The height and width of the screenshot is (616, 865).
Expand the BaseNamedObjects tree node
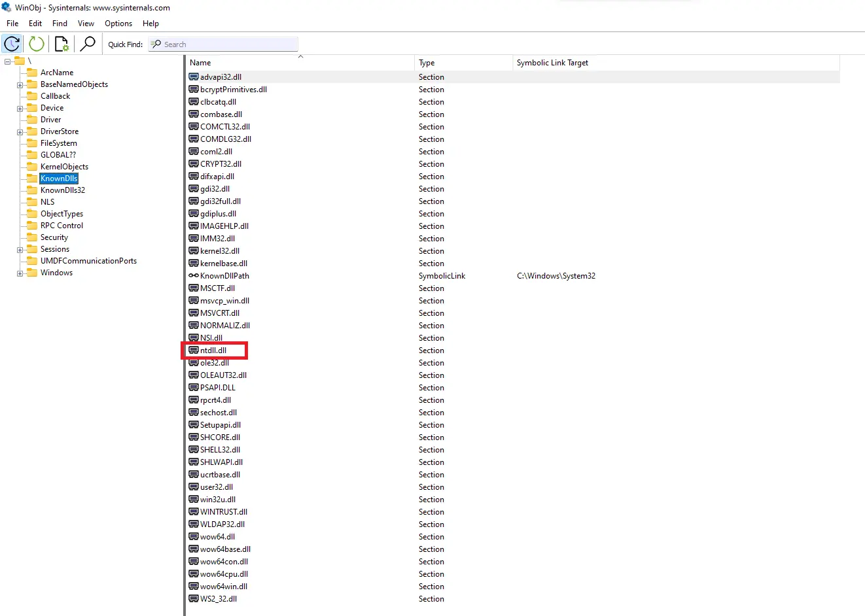[x=20, y=85]
